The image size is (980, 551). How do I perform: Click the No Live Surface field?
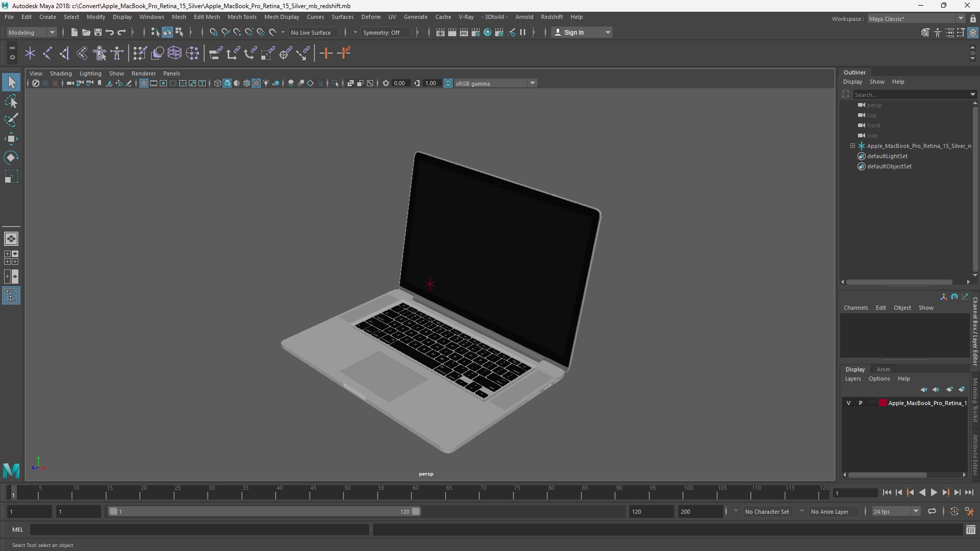point(313,32)
